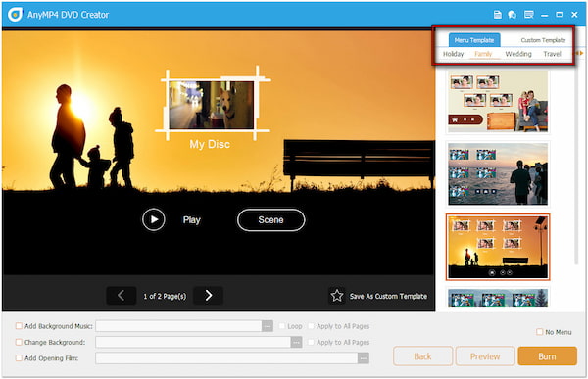Viewport: 588px width, 379px height.
Task: Click the star icon for custom template
Action: coord(337,296)
